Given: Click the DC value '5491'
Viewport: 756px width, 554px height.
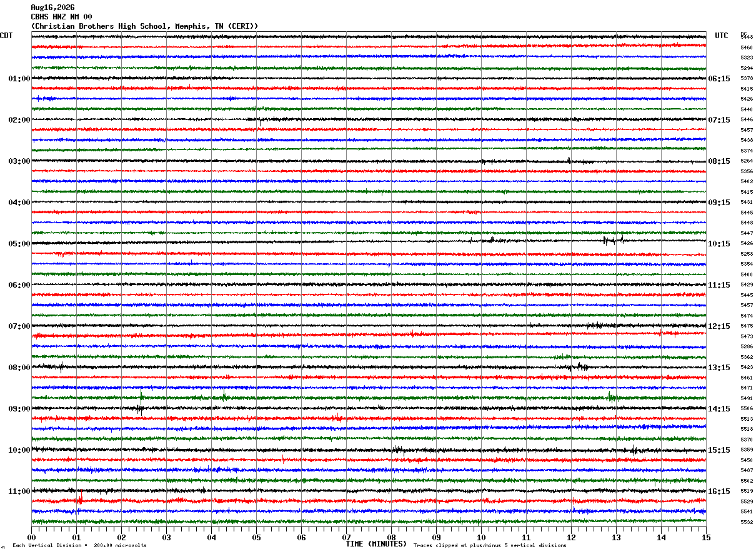Looking at the screenshot, I should pos(747,398).
